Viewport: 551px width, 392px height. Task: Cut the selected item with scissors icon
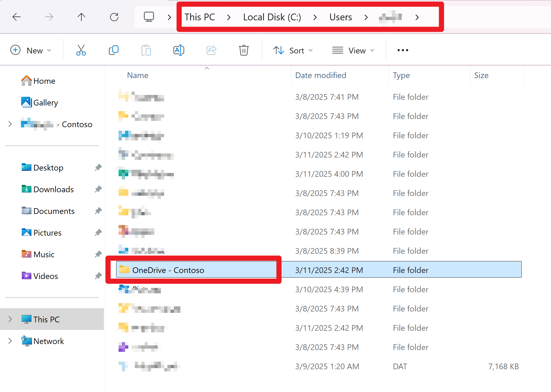tap(81, 50)
